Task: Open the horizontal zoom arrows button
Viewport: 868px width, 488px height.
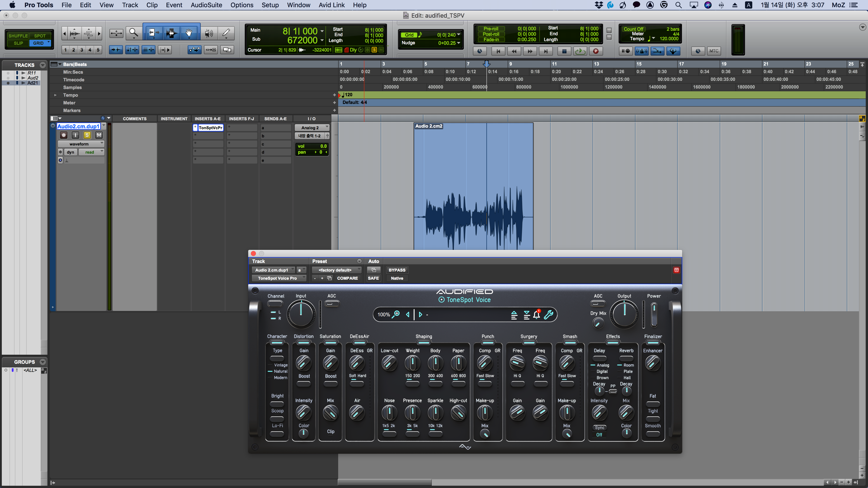Action: click(116, 33)
